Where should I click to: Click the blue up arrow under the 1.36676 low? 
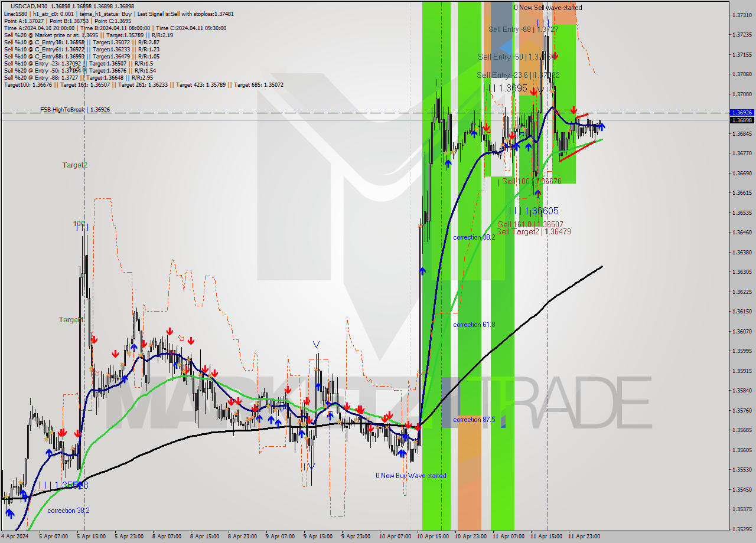537,192
